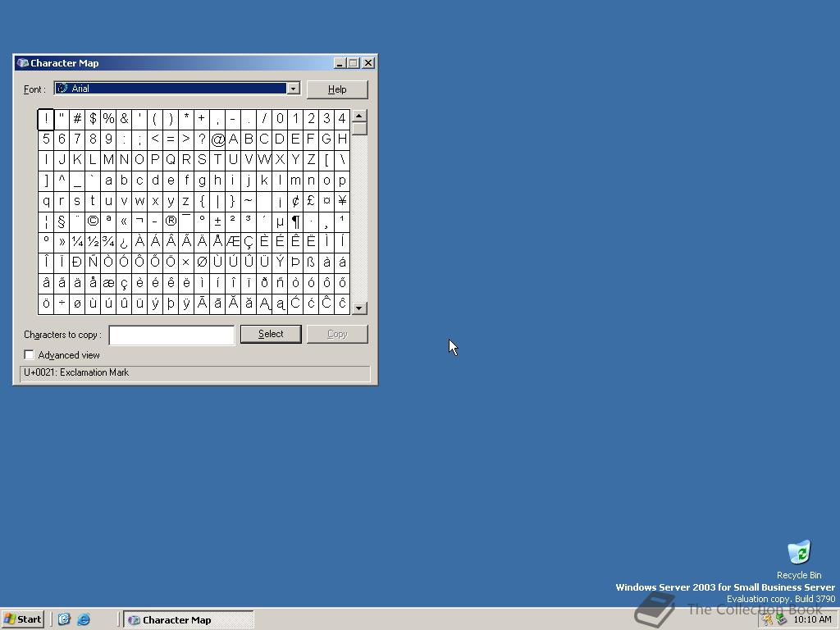The image size is (840, 630).
Task: Click the grayed-out Copy button
Action: (x=337, y=334)
